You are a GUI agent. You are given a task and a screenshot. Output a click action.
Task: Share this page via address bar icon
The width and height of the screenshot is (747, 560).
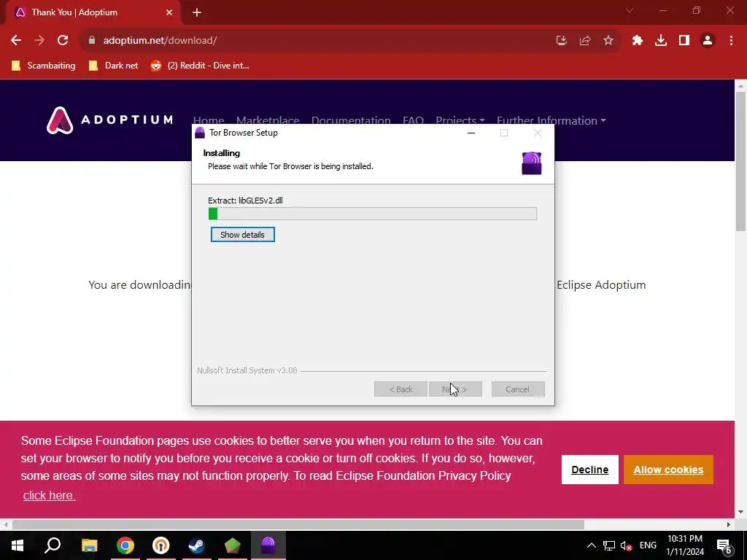[585, 41]
